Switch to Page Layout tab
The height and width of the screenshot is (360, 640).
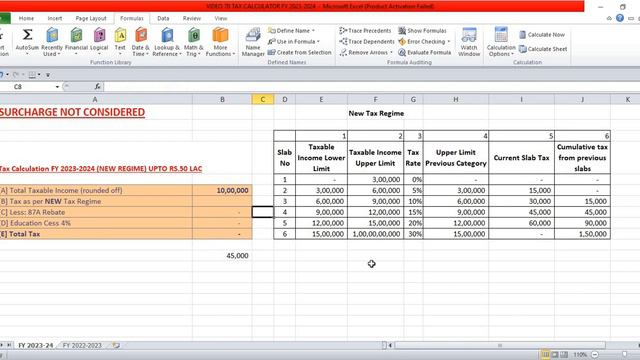point(91,18)
